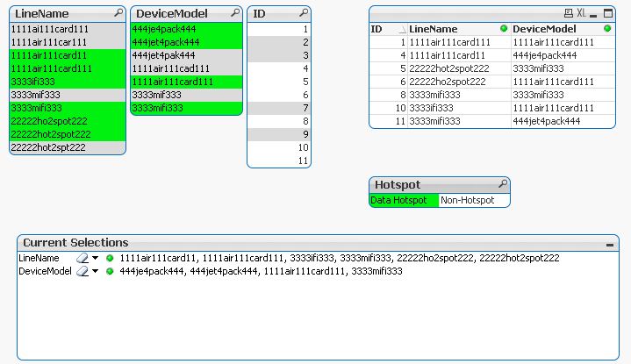Click green dot beside DeviceModel selections row
Image resolution: width=631 pixels, height=364 pixels.
(x=110, y=272)
